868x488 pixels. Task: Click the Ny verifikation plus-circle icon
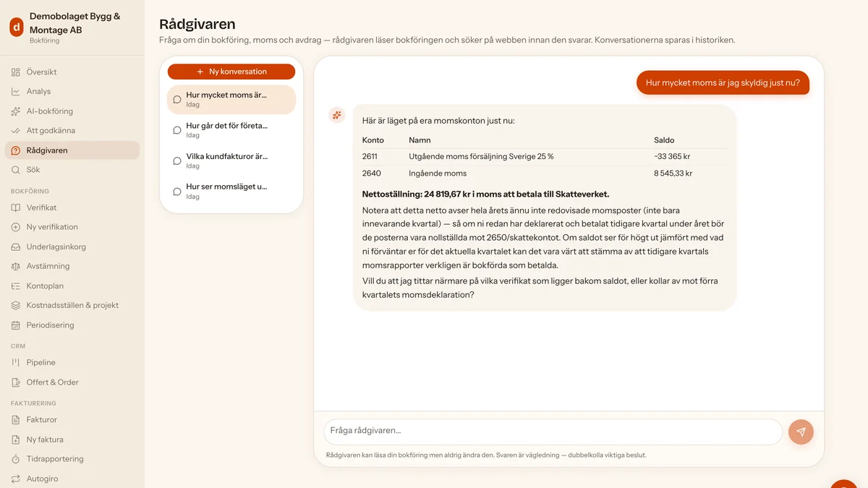click(16, 227)
